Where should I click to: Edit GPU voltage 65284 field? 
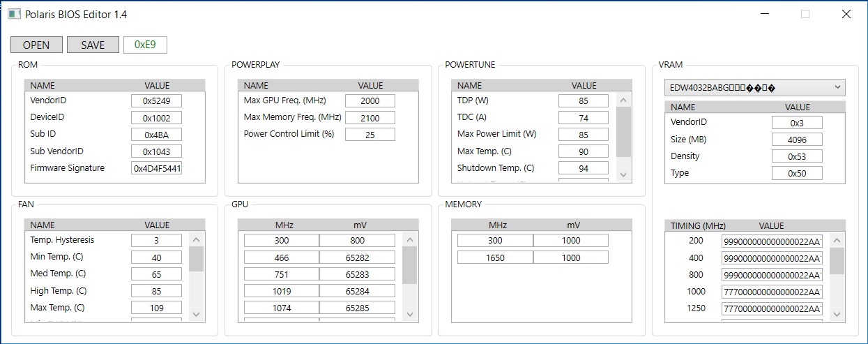tap(357, 291)
